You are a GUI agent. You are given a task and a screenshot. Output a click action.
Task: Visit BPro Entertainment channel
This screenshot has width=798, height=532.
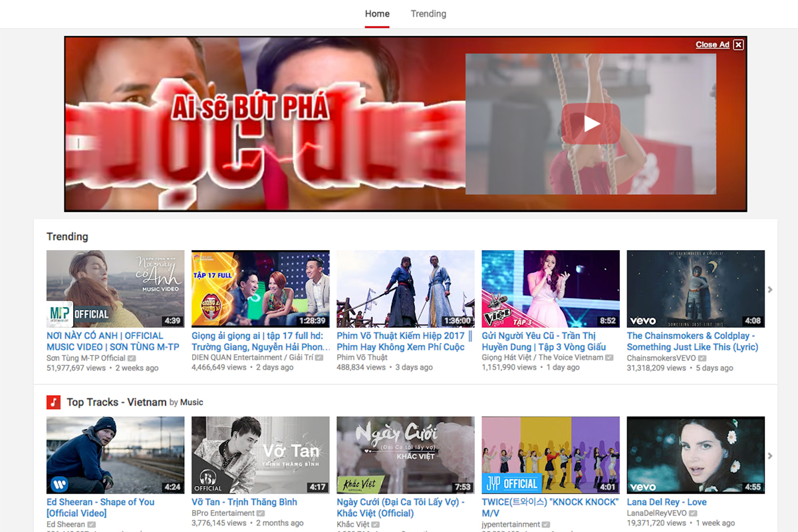(x=223, y=513)
